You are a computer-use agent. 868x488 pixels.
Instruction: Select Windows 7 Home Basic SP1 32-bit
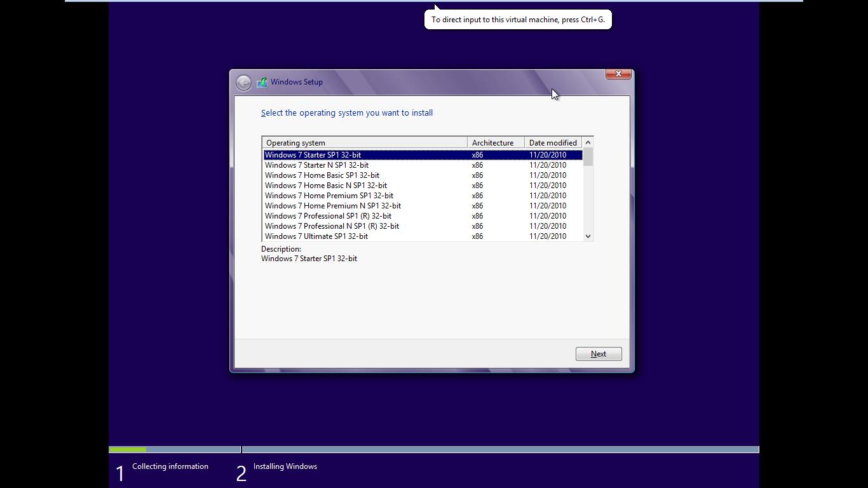pos(423,175)
